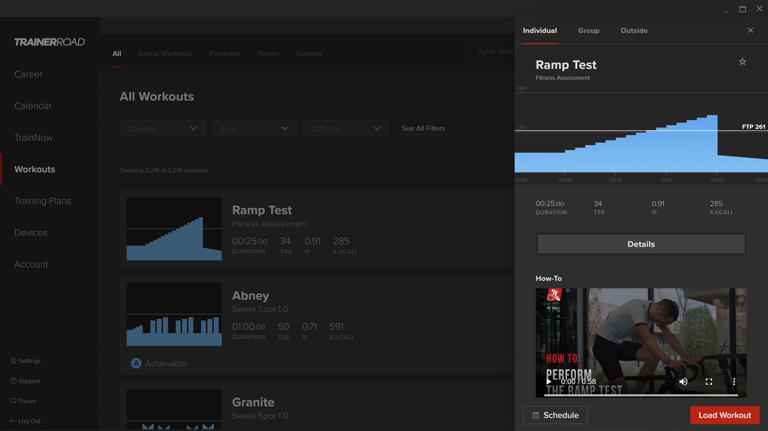Viewport: 768px width, 431px height.
Task: Open the Abney workout thumbnail
Action: coord(174,314)
